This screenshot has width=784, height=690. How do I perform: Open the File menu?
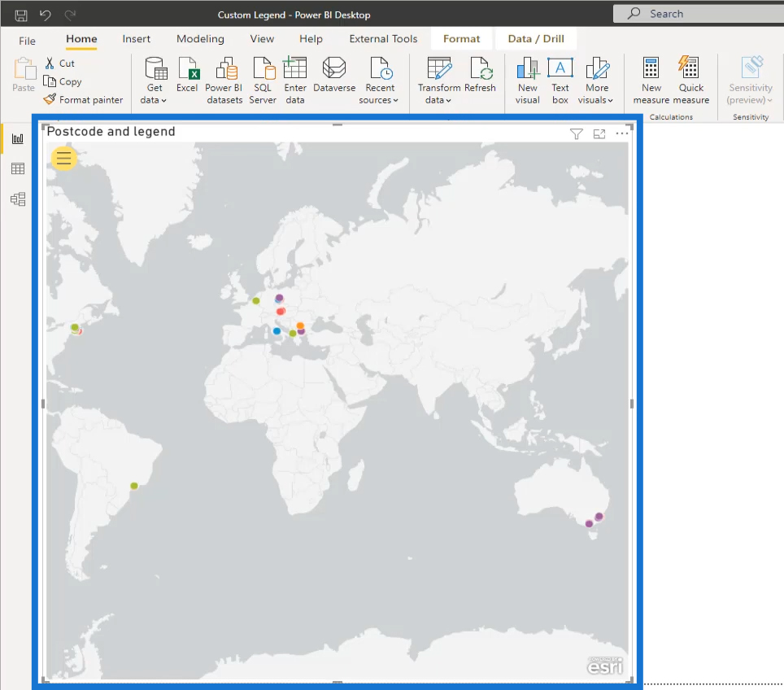coord(27,41)
